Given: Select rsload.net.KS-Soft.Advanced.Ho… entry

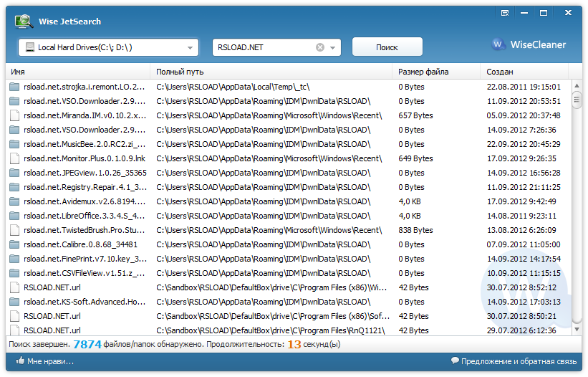Looking at the screenshot, I should coord(85,302).
